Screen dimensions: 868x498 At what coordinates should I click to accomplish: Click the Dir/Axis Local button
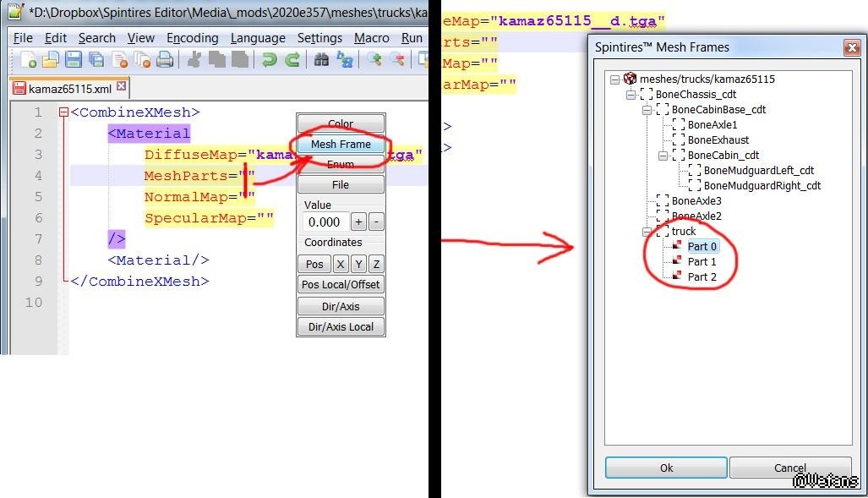(341, 327)
